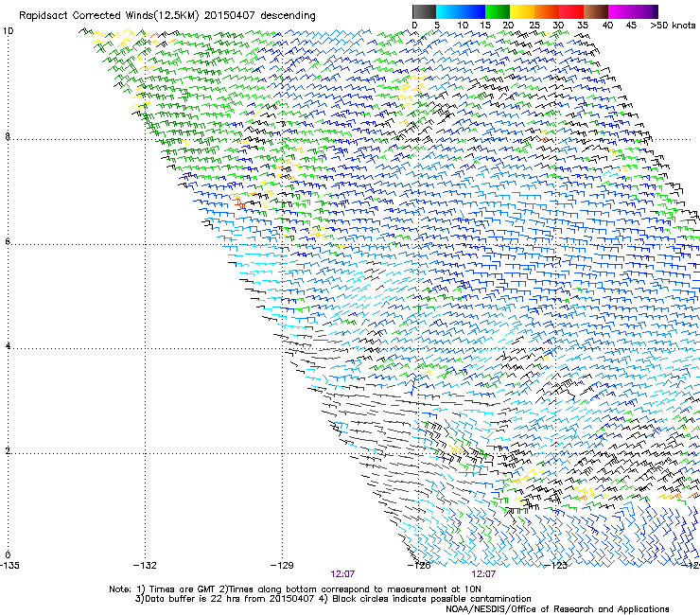Click the "0" label under the color legend
The image size is (700, 615).
(x=414, y=26)
